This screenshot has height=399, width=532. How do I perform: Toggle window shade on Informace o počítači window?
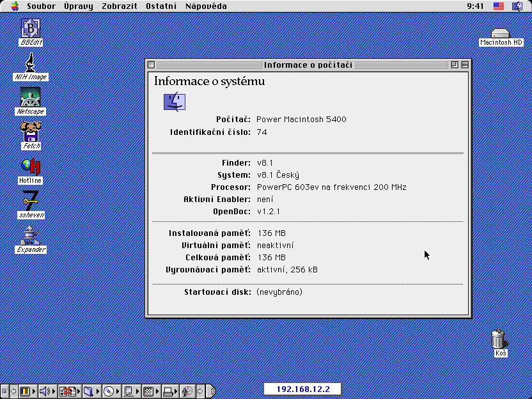coord(465,65)
